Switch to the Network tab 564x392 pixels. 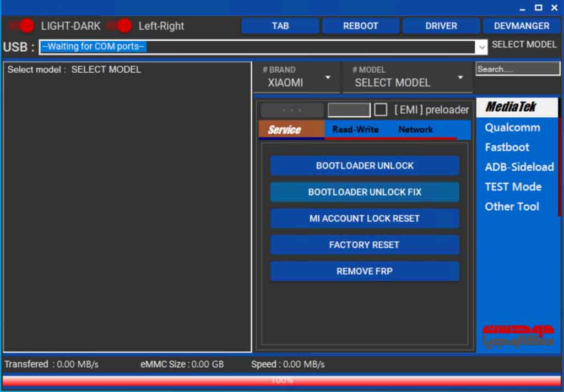coord(415,129)
